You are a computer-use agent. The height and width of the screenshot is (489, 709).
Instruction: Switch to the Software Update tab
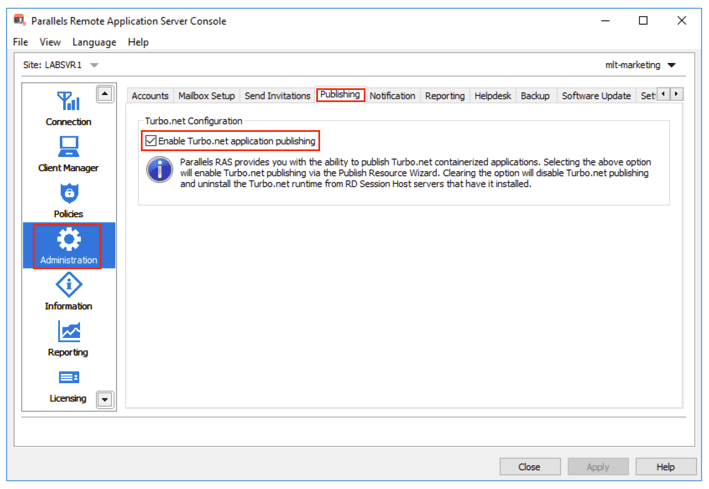pos(596,96)
